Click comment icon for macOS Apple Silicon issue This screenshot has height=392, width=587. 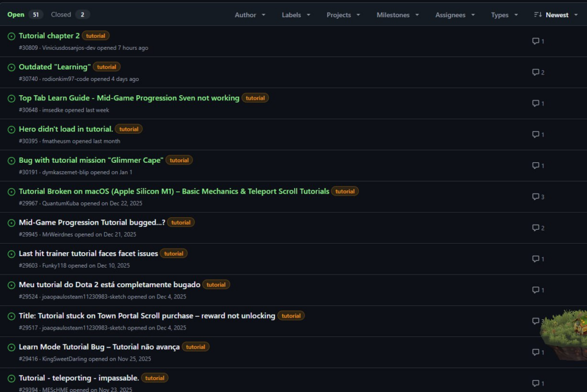(535, 197)
